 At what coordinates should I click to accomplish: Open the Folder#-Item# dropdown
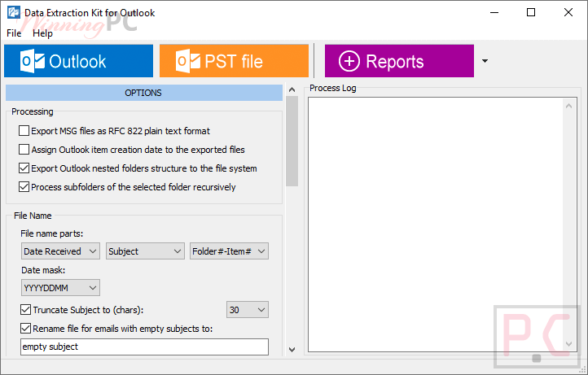coord(229,251)
